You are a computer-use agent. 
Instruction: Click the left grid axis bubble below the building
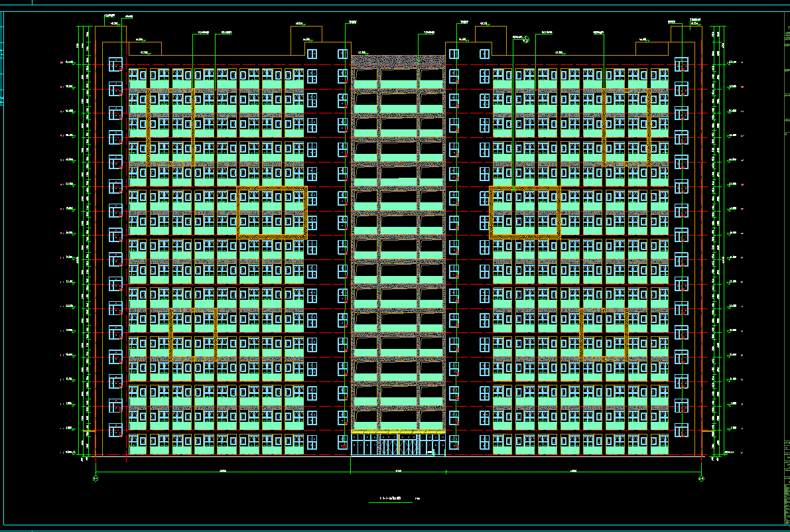click(x=96, y=478)
